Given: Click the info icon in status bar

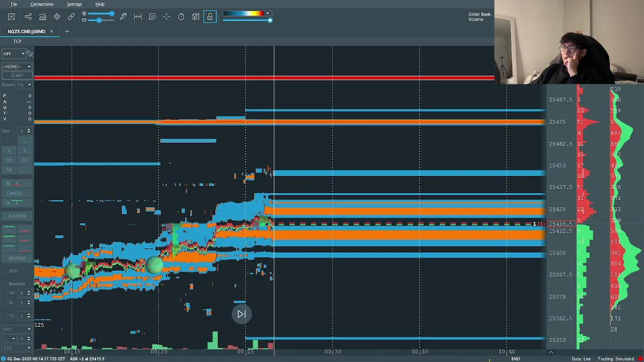Looking at the screenshot, I should pos(3,358).
